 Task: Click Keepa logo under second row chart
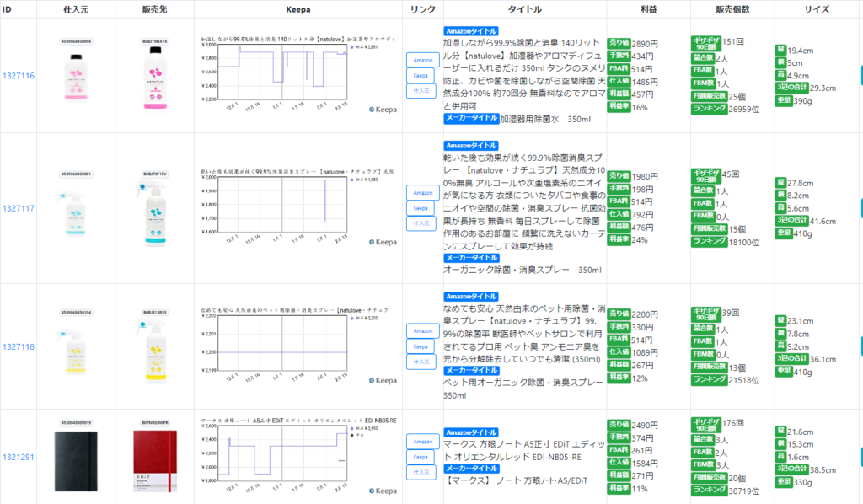pos(383,242)
